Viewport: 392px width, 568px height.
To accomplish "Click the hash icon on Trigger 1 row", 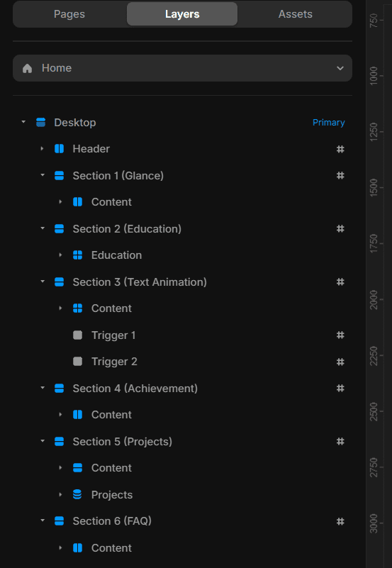I will click(x=340, y=335).
